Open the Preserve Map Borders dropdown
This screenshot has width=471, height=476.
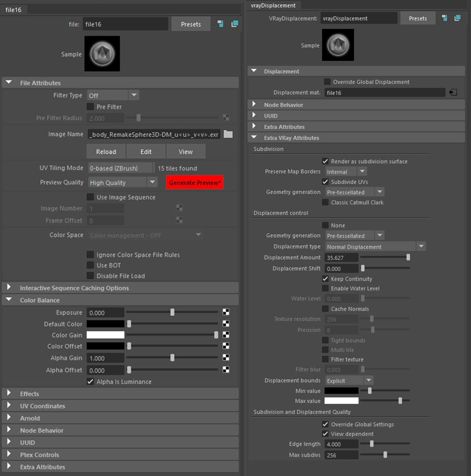click(x=346, y=171)
